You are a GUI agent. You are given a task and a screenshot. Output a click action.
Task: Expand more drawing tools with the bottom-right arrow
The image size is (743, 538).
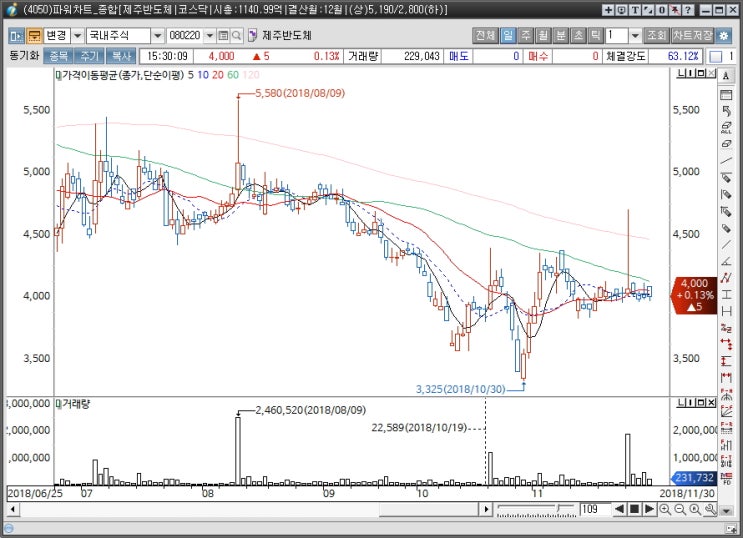726,511
